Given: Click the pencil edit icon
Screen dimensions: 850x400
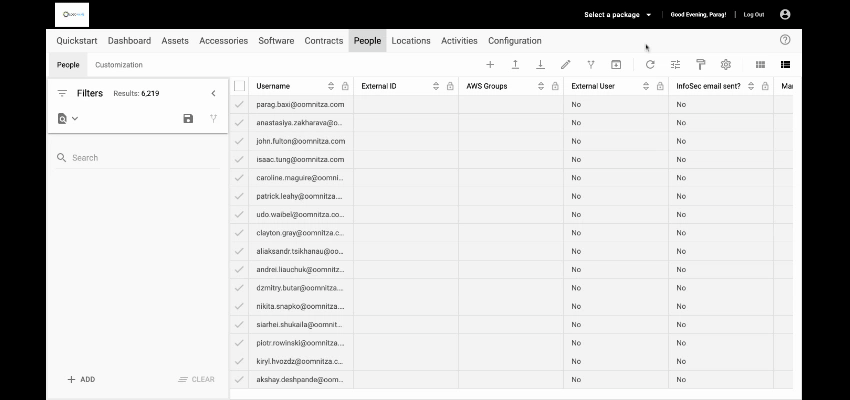Looking at the screenshot, I should click(566, 65).
